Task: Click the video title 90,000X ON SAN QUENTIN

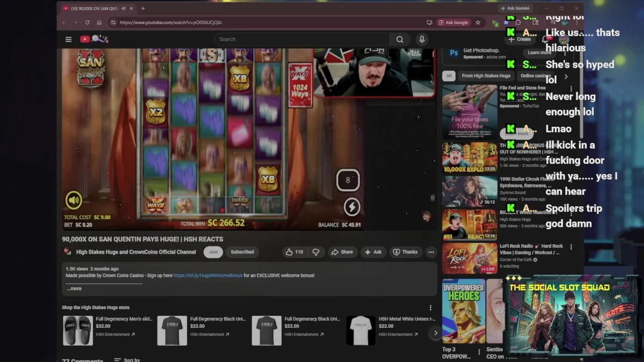Action: coord(142,239)
